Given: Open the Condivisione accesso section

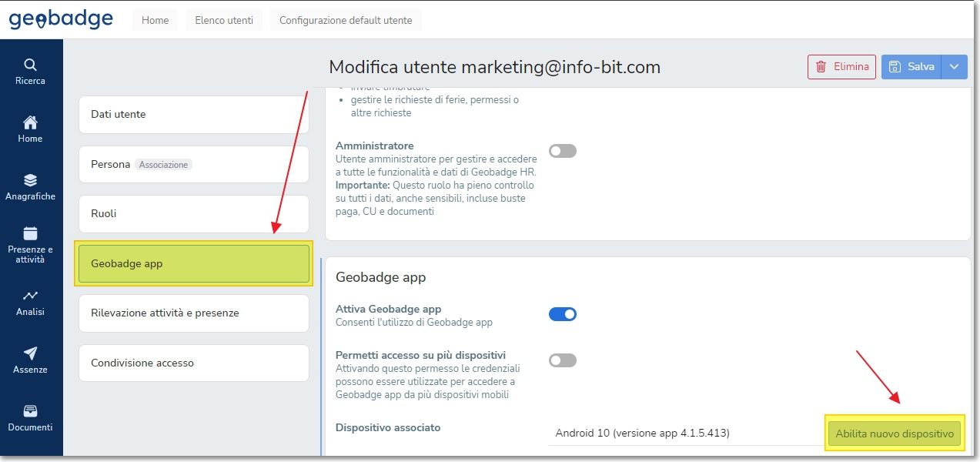Looking at the screenshot, I should tap(194, 363).
